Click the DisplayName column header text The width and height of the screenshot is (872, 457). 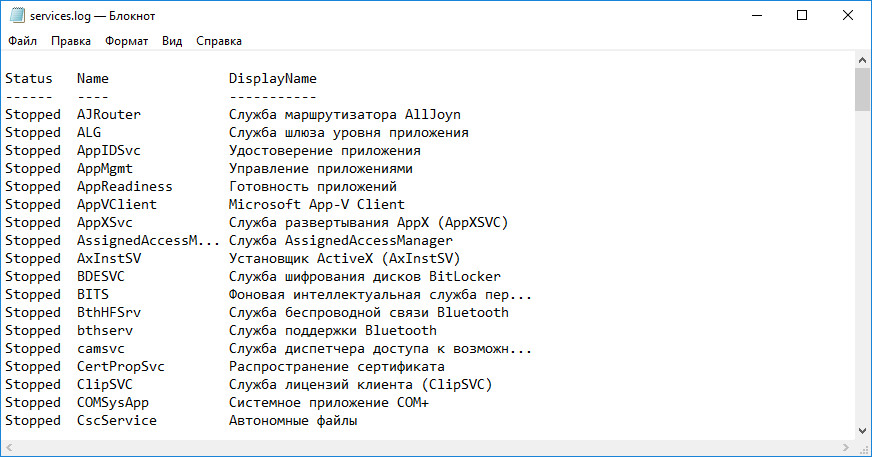(x=272, y=79)
